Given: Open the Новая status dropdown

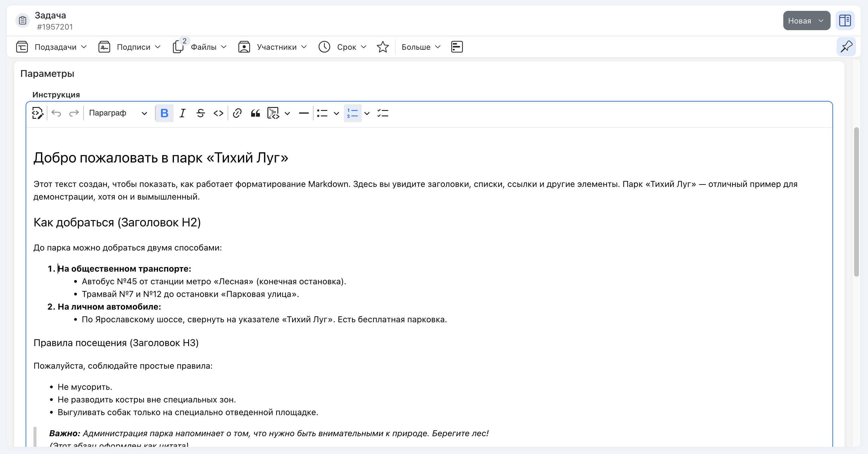Looking at the screenshot, I should point(806,20).
